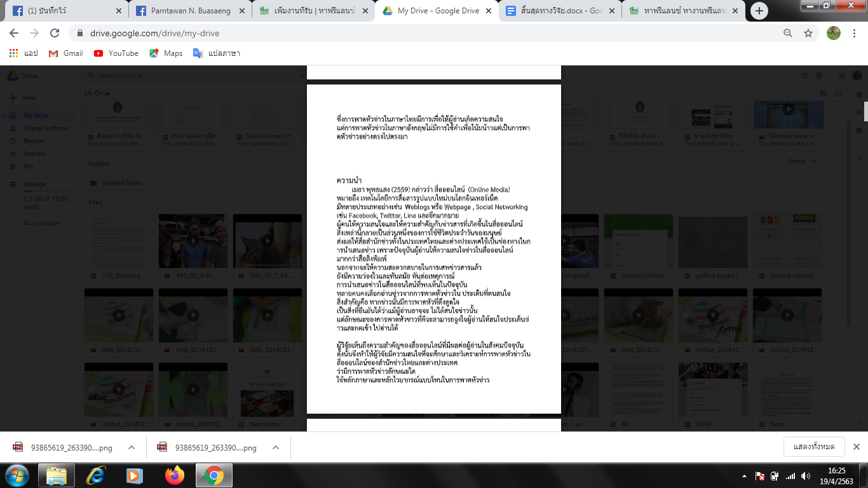Open Windows Explorer from the taskbar
The image size is (868, 488).
[x=57, y=475]
